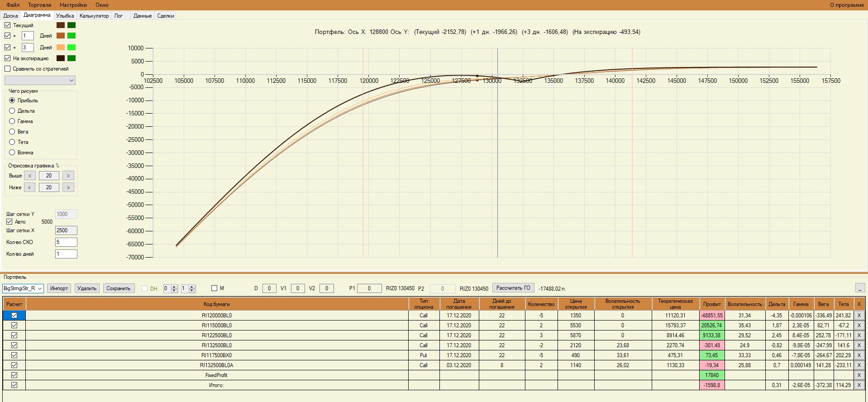Switch to the Улыбка tab
This screenshot has height=402, width=868.
[x=65, y=16]
